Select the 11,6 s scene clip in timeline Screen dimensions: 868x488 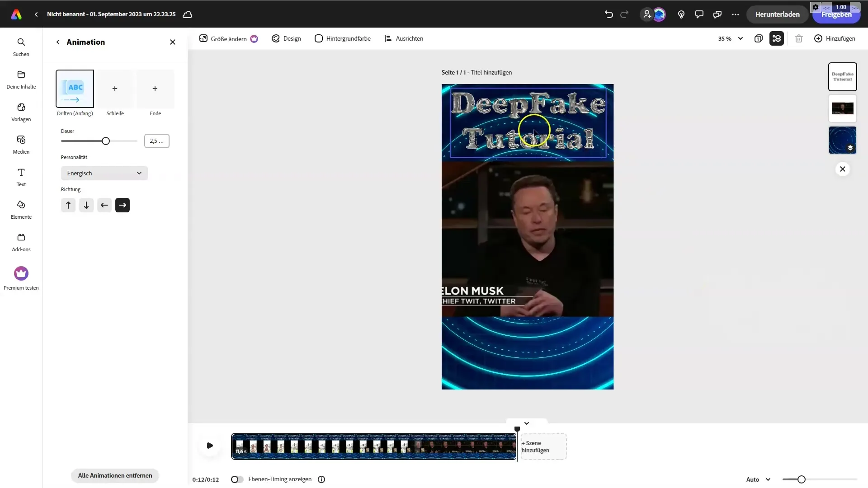374,446
